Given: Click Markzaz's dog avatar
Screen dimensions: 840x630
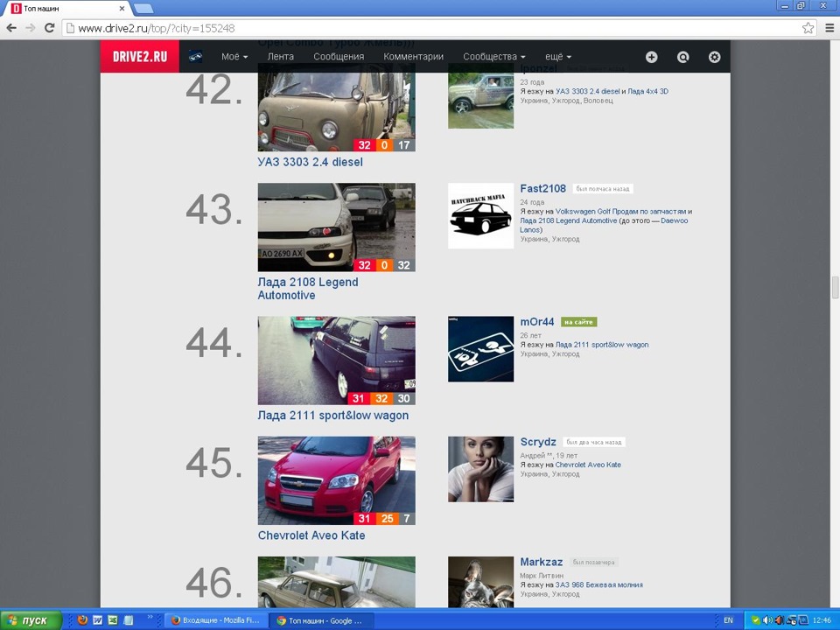Looking at the screenshot, I should 480,582.
